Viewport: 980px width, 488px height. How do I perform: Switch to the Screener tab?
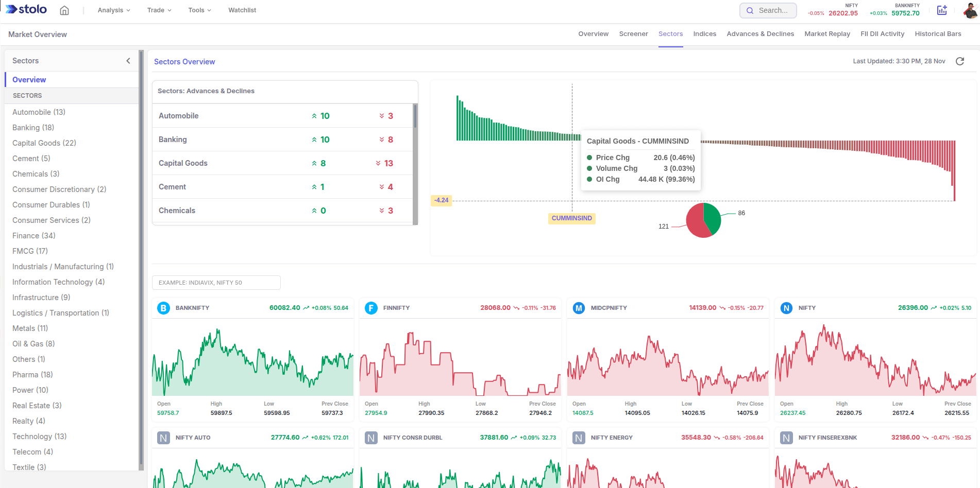click(x=633, y=34)
